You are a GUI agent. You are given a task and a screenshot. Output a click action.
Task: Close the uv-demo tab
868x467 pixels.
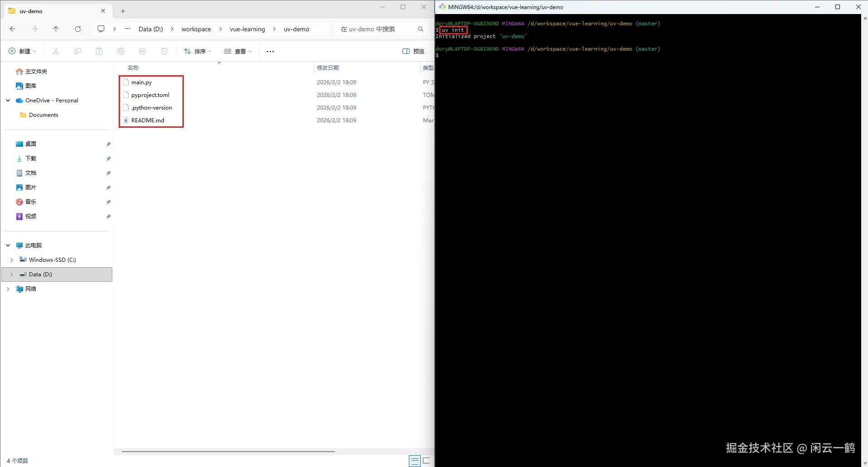[x=103, y=11]
